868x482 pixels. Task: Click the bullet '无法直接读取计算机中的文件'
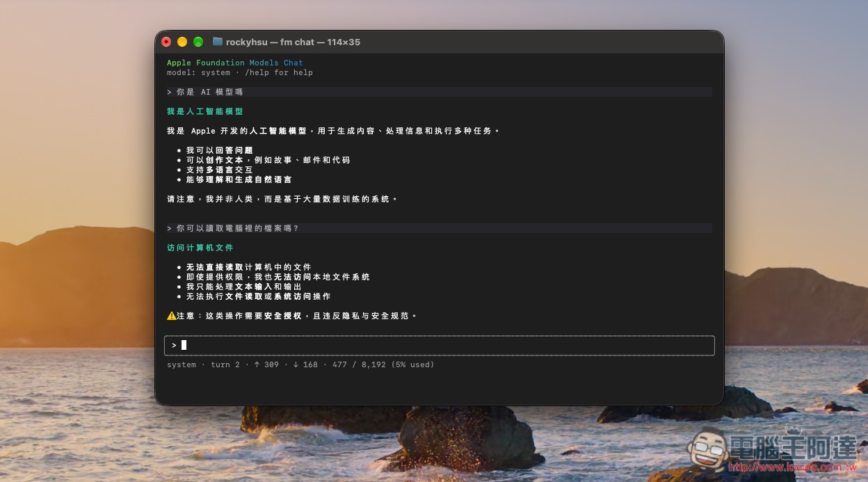pyautogui.click(x=248, y=267)
